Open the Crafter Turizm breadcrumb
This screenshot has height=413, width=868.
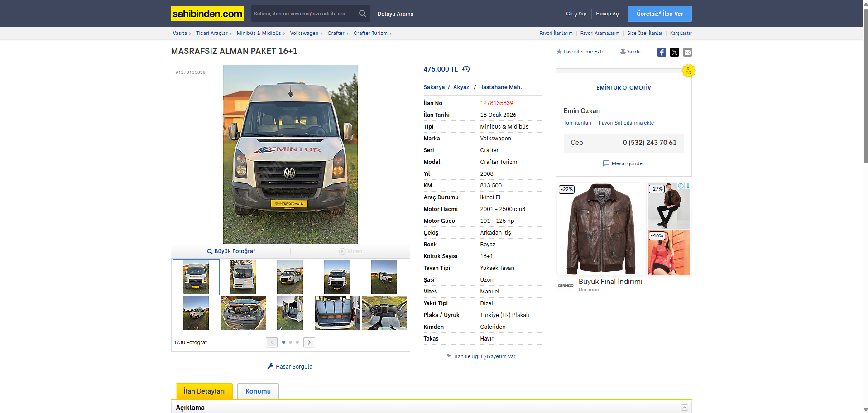tap(370, 33)
